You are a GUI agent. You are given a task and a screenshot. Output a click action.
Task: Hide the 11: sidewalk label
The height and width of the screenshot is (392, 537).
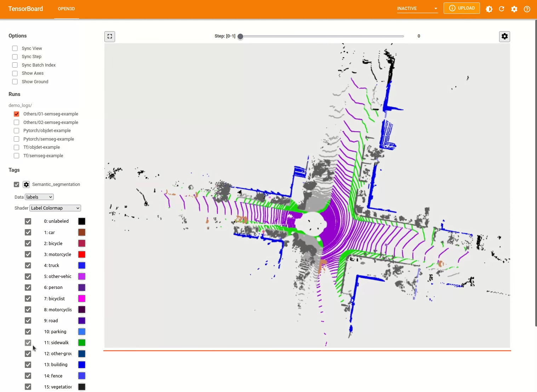(x=28, y=343)
